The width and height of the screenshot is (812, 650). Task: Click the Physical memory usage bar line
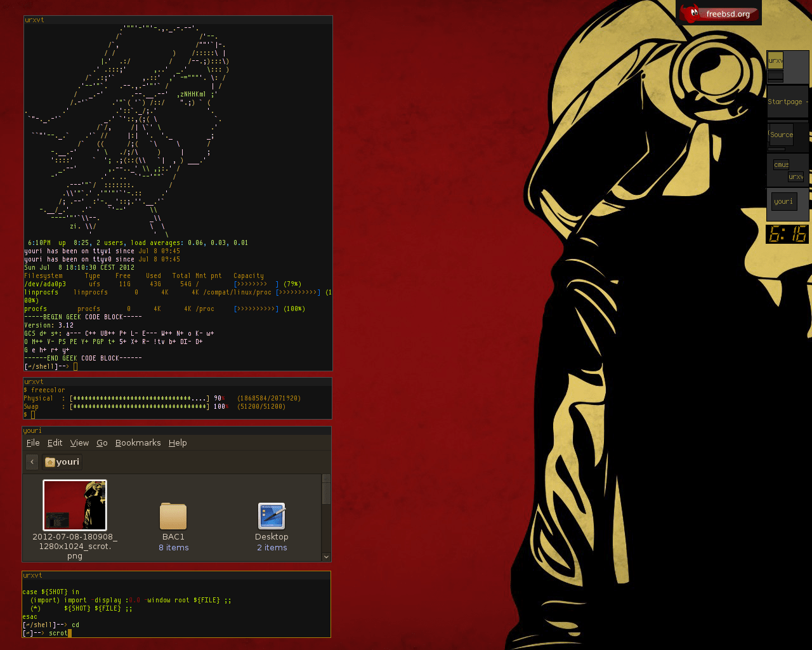click(162, 399)
